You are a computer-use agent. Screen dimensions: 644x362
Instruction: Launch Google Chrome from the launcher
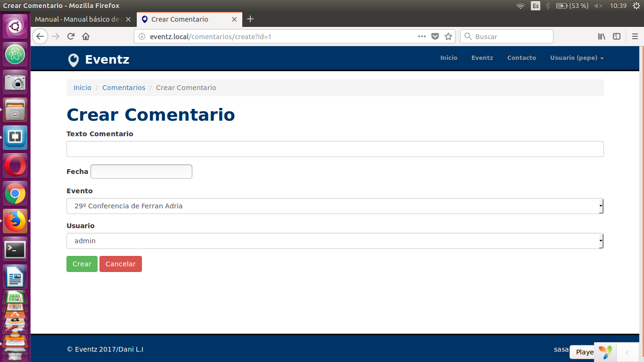pyautogui.click(x=16, y=193)
